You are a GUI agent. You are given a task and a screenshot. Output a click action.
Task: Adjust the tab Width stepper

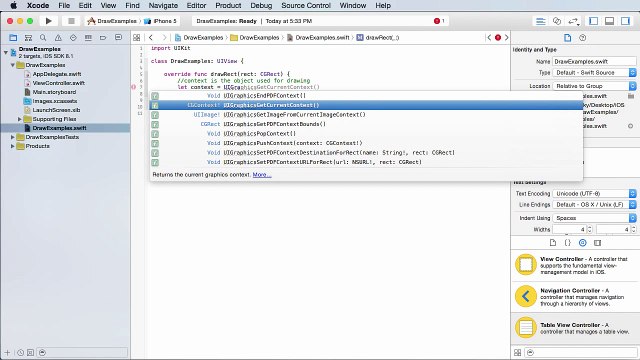pyautogui.click(x=589, y=229)
